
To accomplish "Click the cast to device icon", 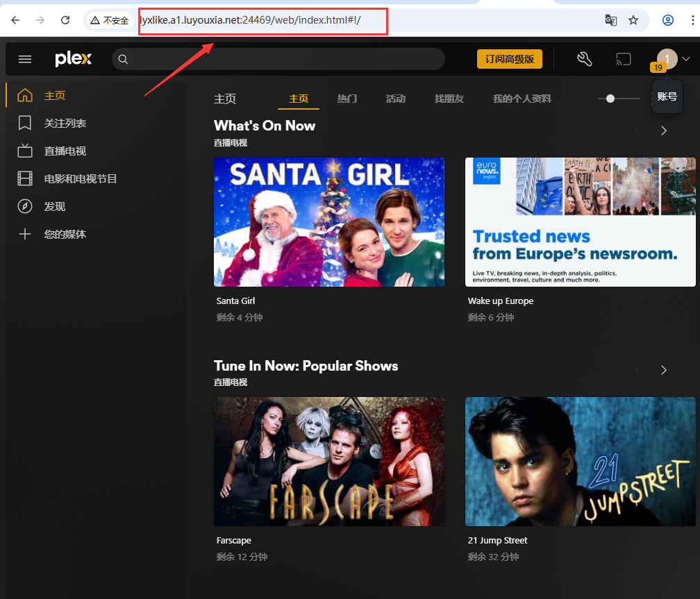I will (x=623, y=59).
